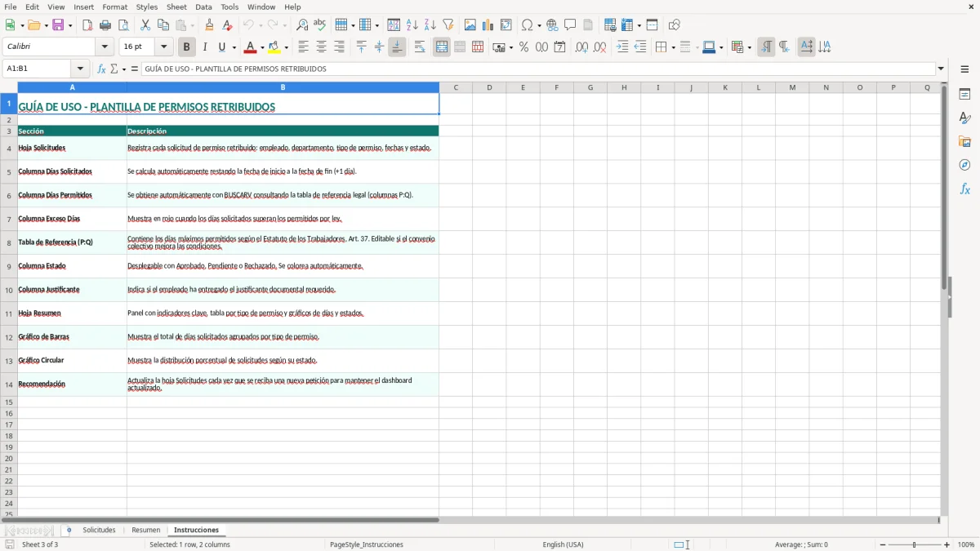Toggle Italic formatting
The image size is (980, 551).
coord(205,47)
